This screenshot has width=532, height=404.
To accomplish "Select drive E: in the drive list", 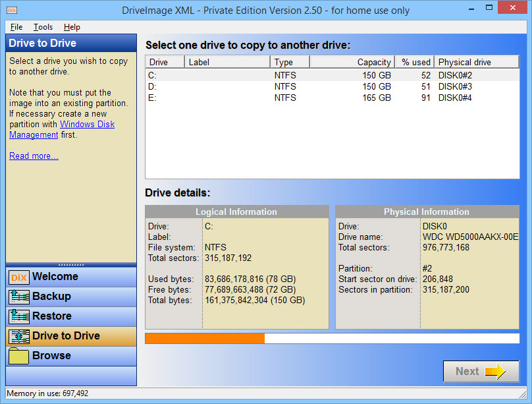I will [x=198, y=98].
